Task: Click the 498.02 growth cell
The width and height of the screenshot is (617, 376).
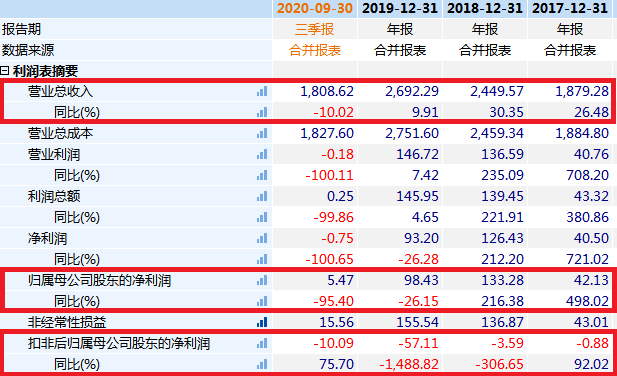Action: 587,302
